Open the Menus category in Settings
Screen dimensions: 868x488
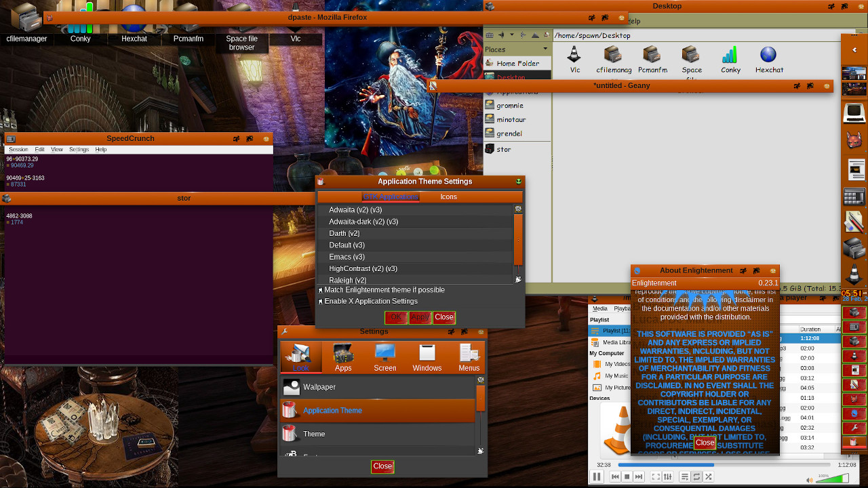tap(469, 358)
